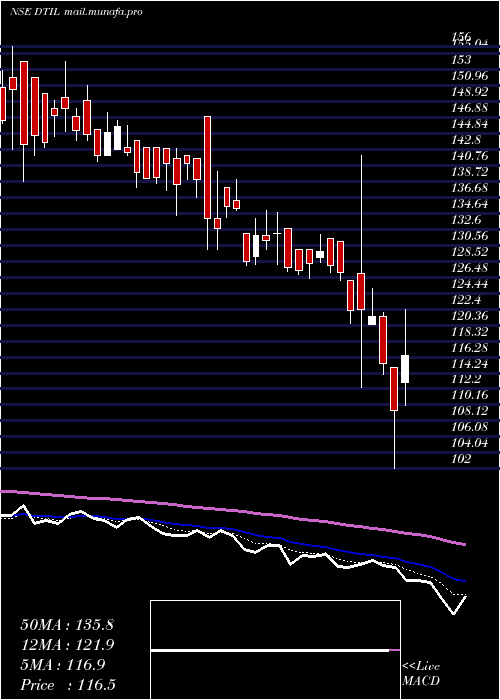The width and height of the screenshot is (500, 700).
Task: Click the 102 price axis label
Action: (461, 459)
